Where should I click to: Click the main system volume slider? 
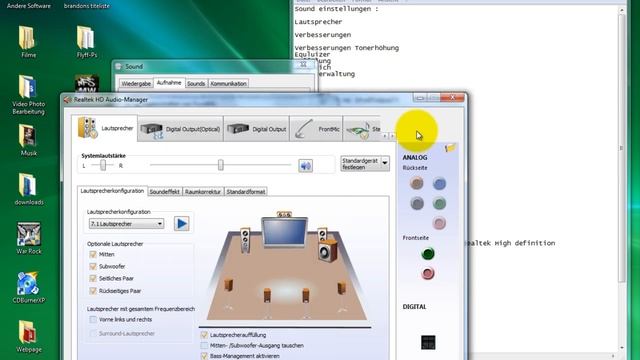coord(220,165)
